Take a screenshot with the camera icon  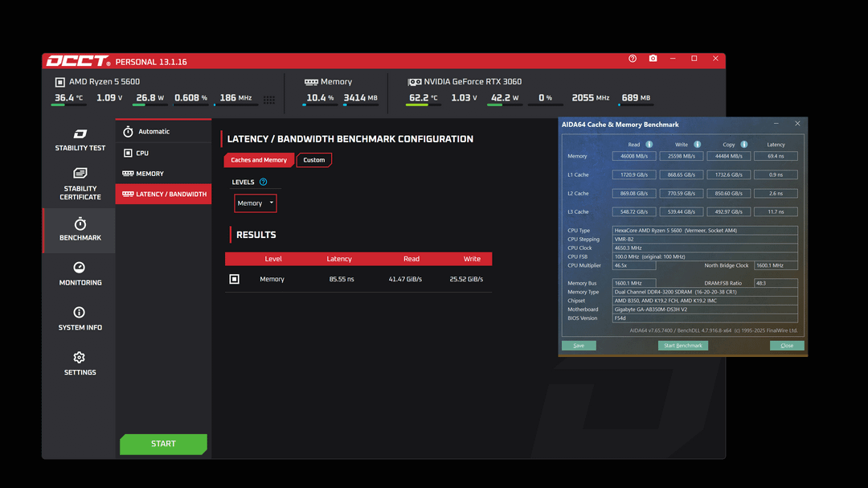[653, 58]
